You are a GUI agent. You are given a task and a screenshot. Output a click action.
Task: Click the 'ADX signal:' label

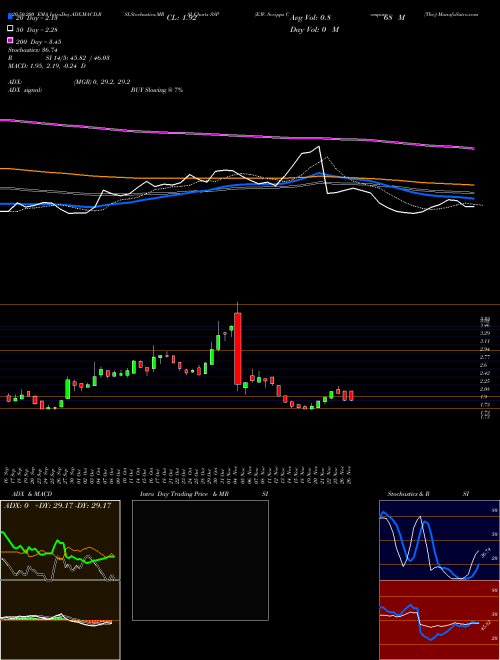pyautogui.click(x=25, y=90)
